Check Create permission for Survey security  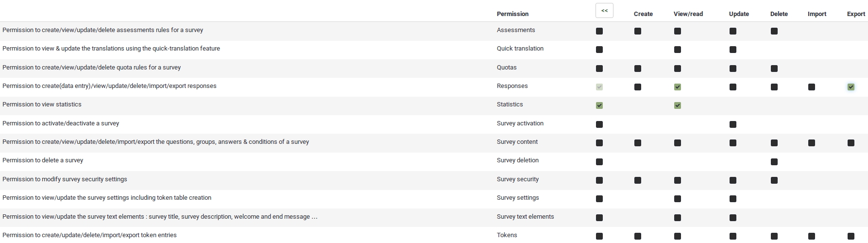638,180
